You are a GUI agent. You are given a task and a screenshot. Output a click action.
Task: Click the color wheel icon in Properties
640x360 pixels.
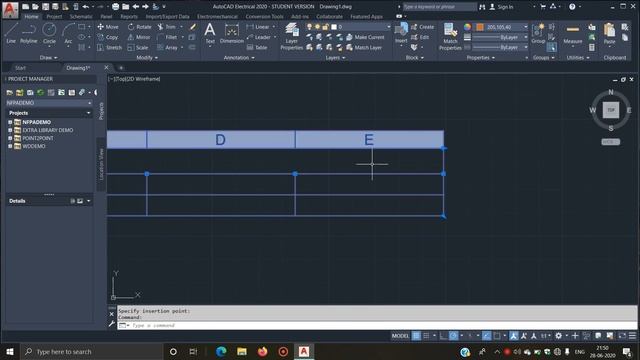pos(467,27)
